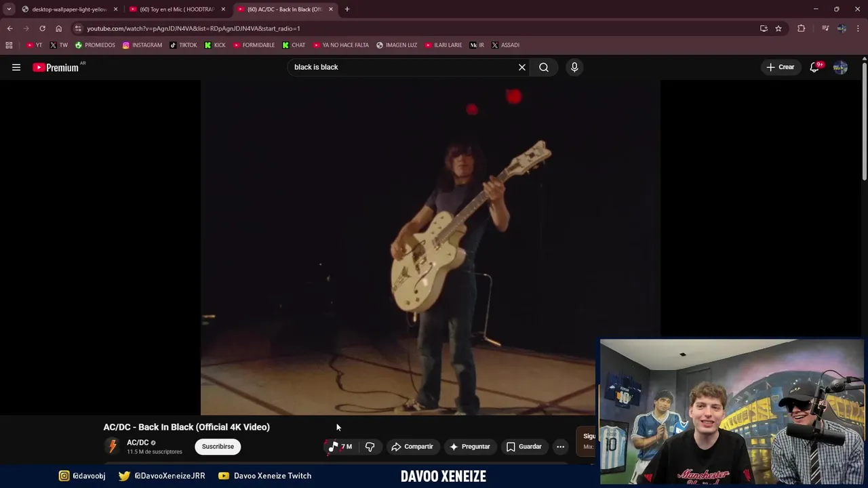Open the YouTube account avatar menu
Viewport: 868px width, 488px height.
coord(840,67)
